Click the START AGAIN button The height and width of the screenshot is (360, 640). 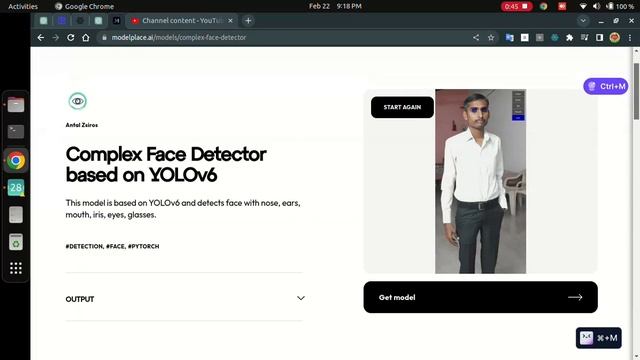pos(402,107)
